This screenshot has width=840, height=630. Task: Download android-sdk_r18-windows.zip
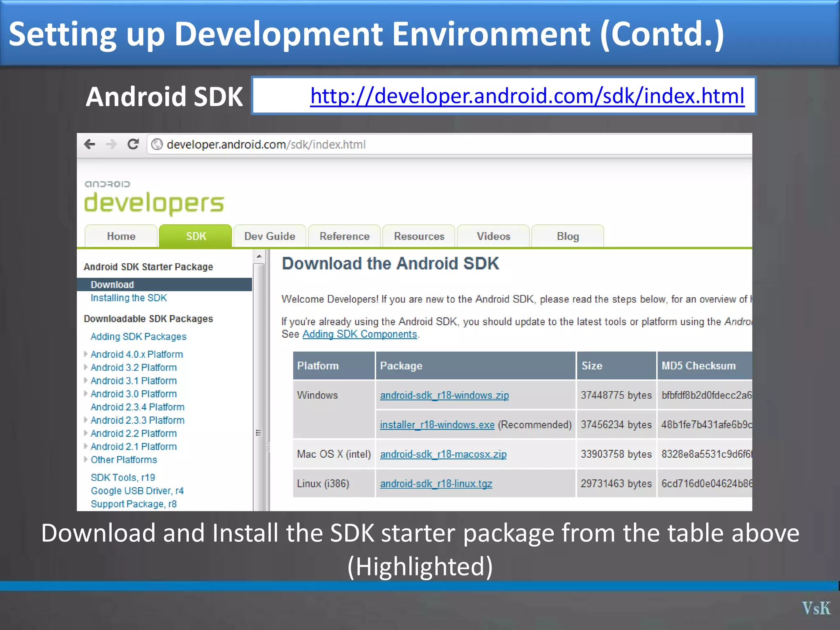coord(445,395)
